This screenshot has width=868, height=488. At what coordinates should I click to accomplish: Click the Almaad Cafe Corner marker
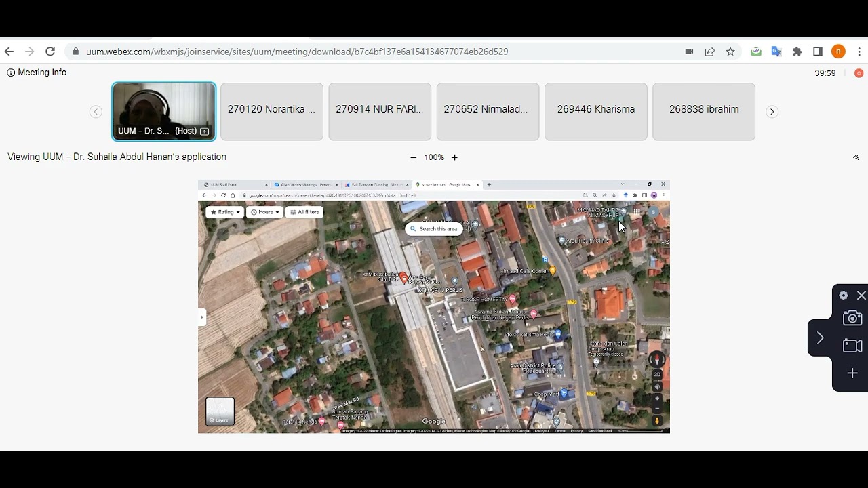[553, 271]
